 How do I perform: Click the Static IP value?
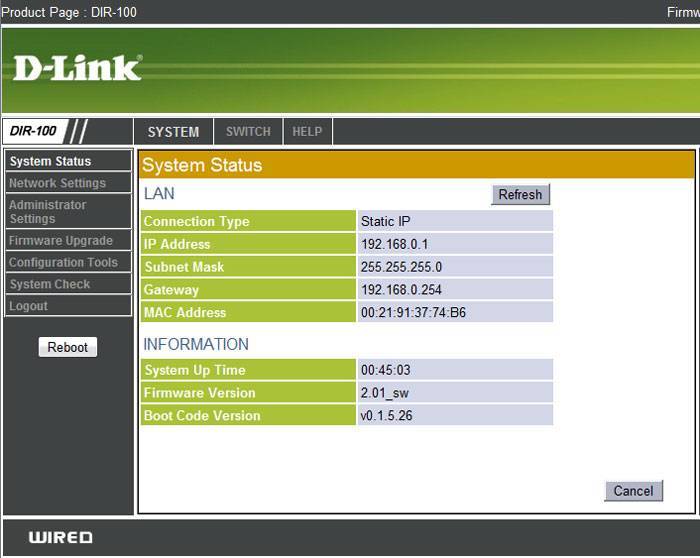click(x=455, y=221)
